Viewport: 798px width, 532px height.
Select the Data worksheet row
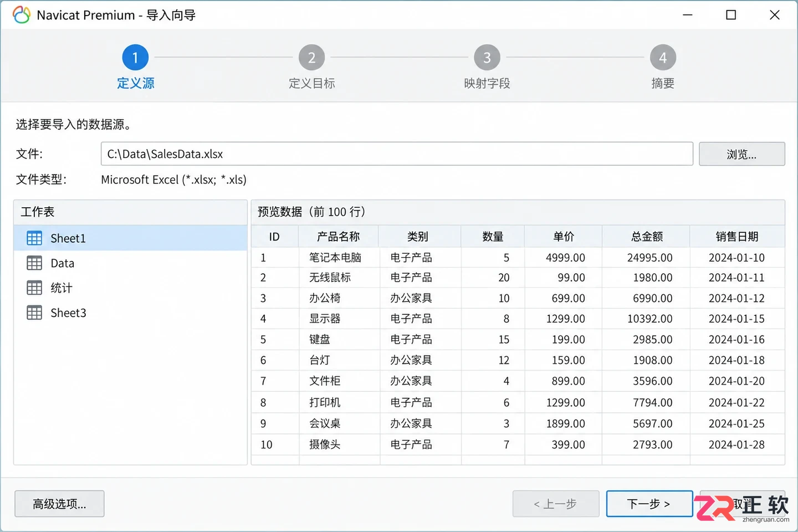[131, 263]
